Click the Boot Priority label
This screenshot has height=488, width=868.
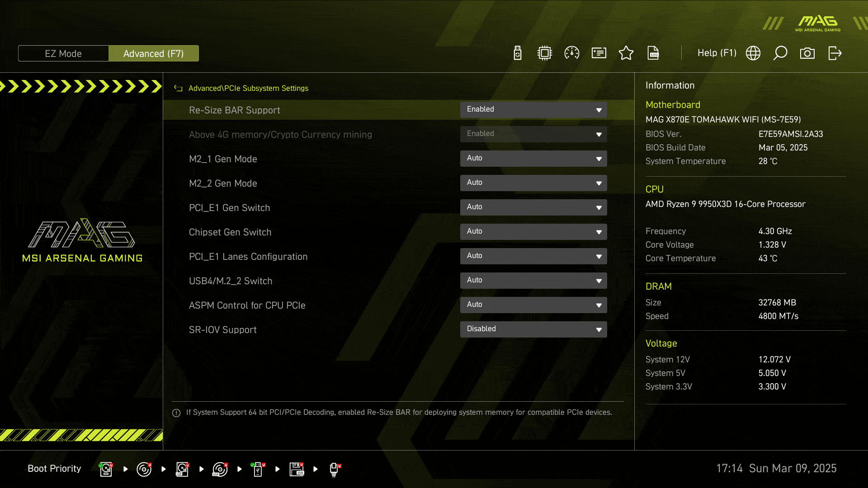pos(54,469)
